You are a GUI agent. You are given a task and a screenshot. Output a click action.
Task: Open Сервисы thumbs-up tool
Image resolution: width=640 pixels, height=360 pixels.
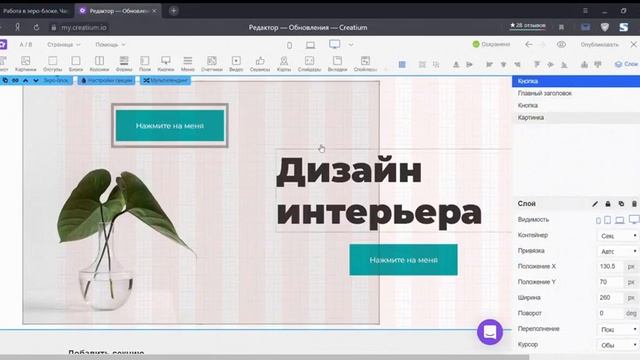point(260,64)
